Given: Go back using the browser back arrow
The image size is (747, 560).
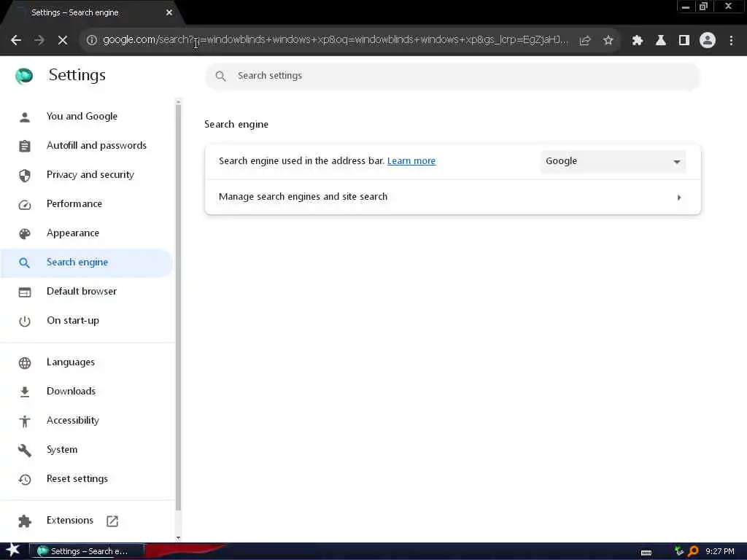Looking at the screenshot, I should [x=16, y=41].
